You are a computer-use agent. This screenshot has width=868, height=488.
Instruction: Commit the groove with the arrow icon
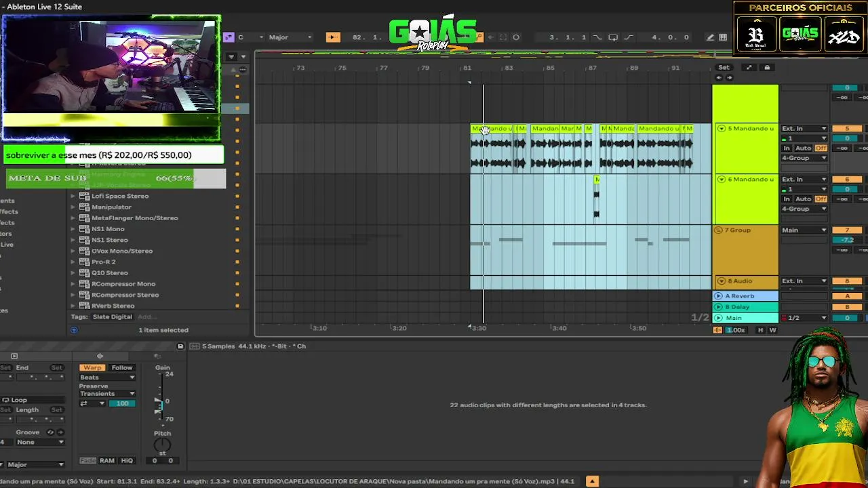click(x=60, y=432)
